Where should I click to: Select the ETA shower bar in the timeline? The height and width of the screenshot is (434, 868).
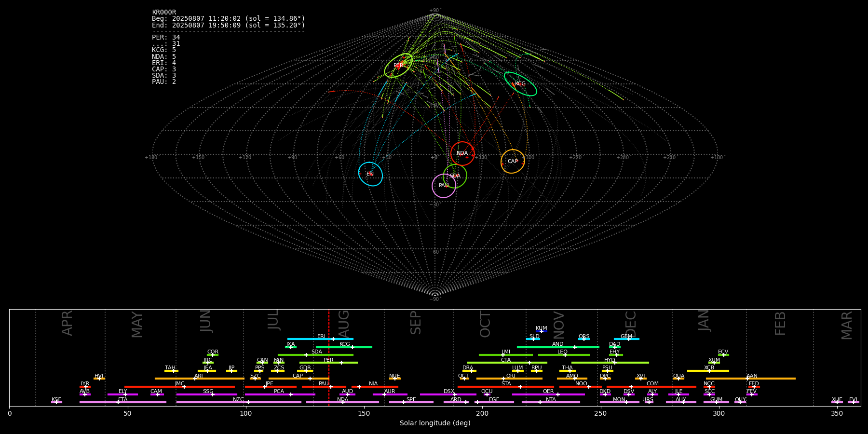123,402
